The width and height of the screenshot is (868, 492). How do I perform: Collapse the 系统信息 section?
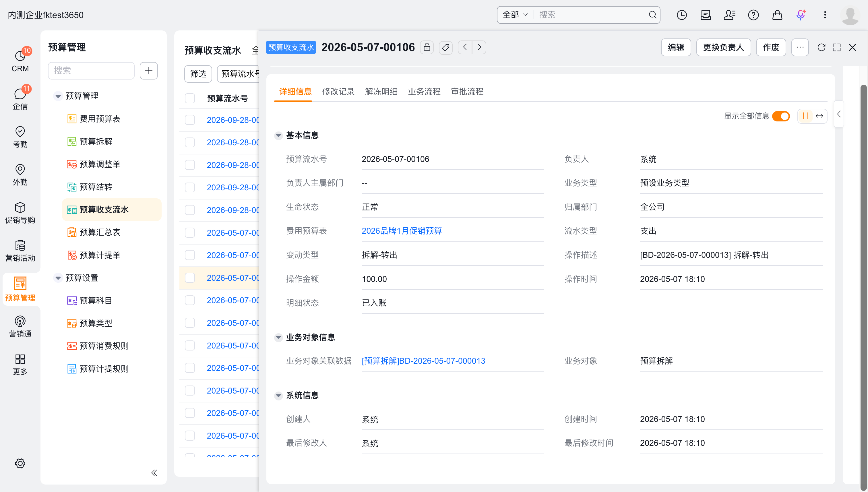click(x=278, y=395)
